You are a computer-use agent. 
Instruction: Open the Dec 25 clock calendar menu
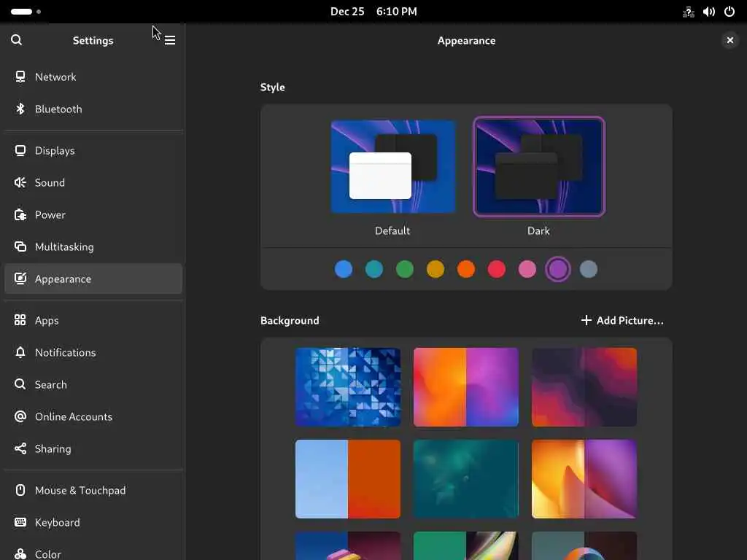(373, 12)
